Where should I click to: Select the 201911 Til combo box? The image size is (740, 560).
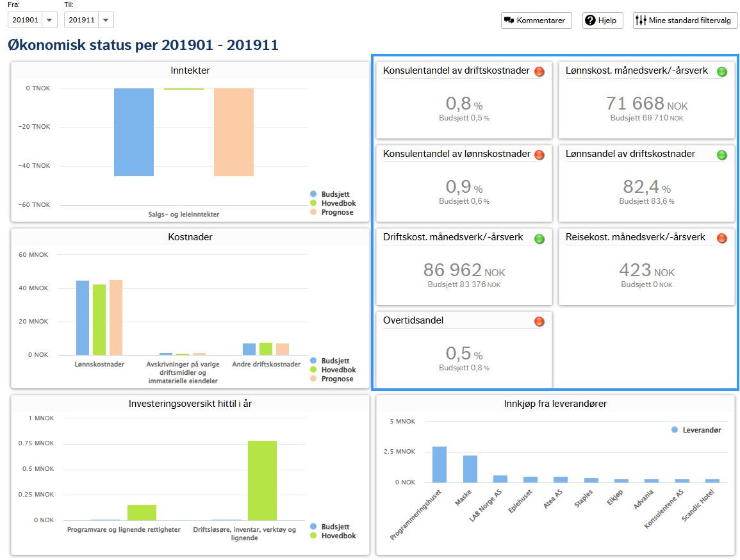coord(88,21)
